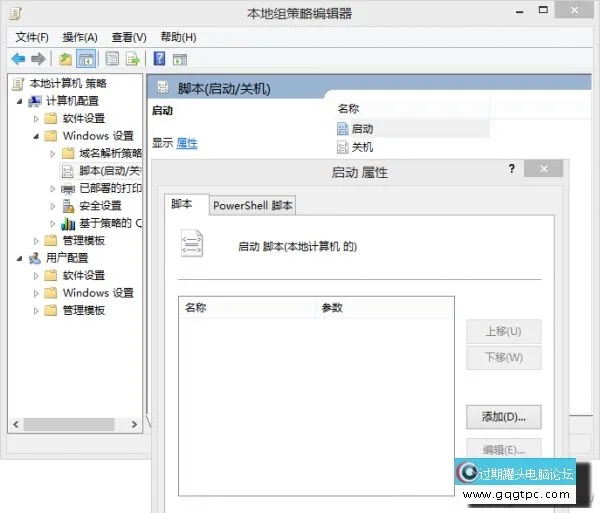Click the Back arrow toolbar icon
The width and height of the screenshot is (600, 513).
tap(18, 59)
